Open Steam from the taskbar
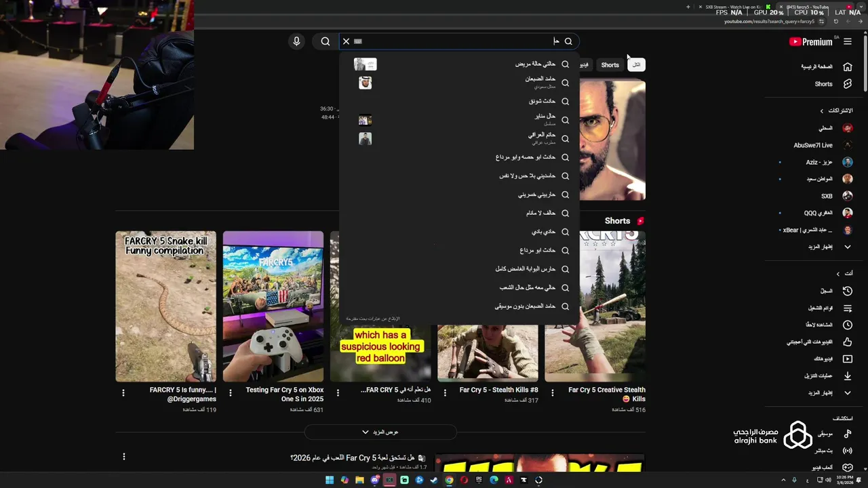This screenshot has width=868, height=488. (434, 480)
